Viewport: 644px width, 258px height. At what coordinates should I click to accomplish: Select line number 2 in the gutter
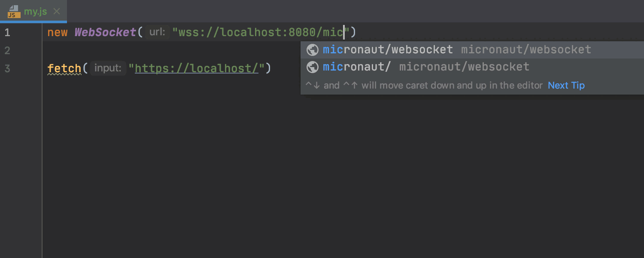7,51
